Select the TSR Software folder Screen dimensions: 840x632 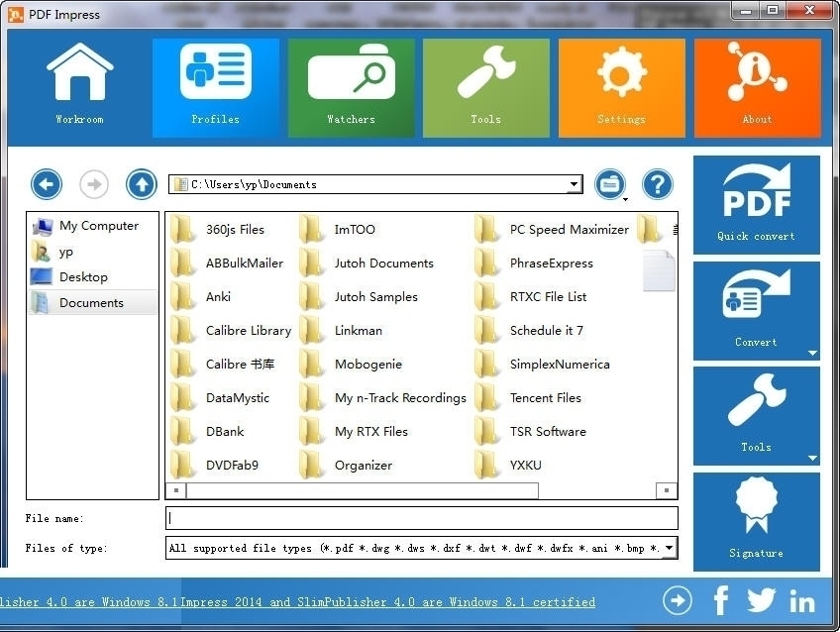click(531, 431)
